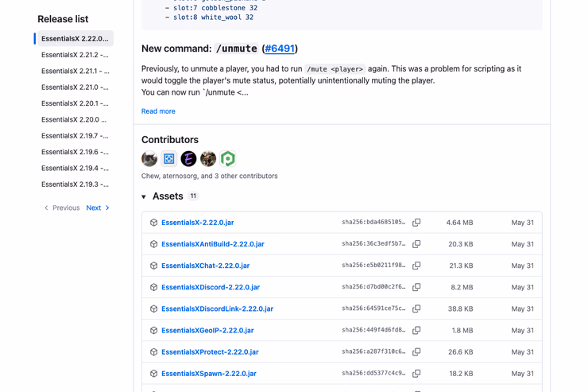Click the 38.8 KB file size

coord(461,309)
